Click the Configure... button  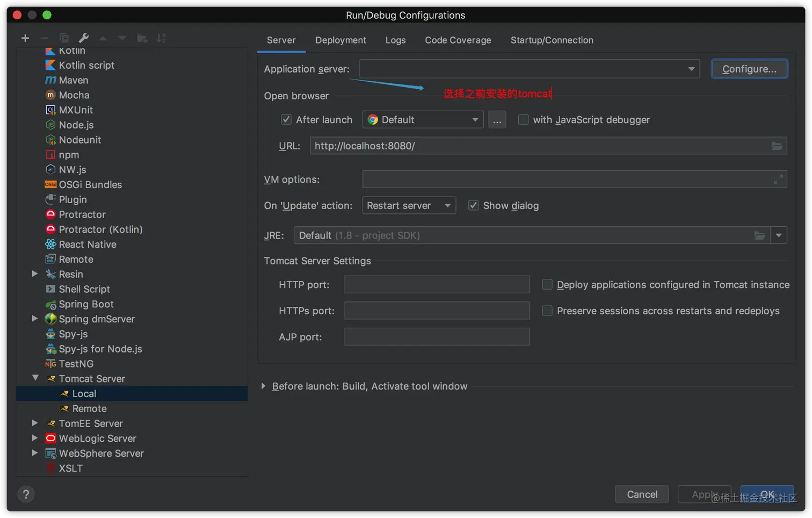[x=750, y=69]
